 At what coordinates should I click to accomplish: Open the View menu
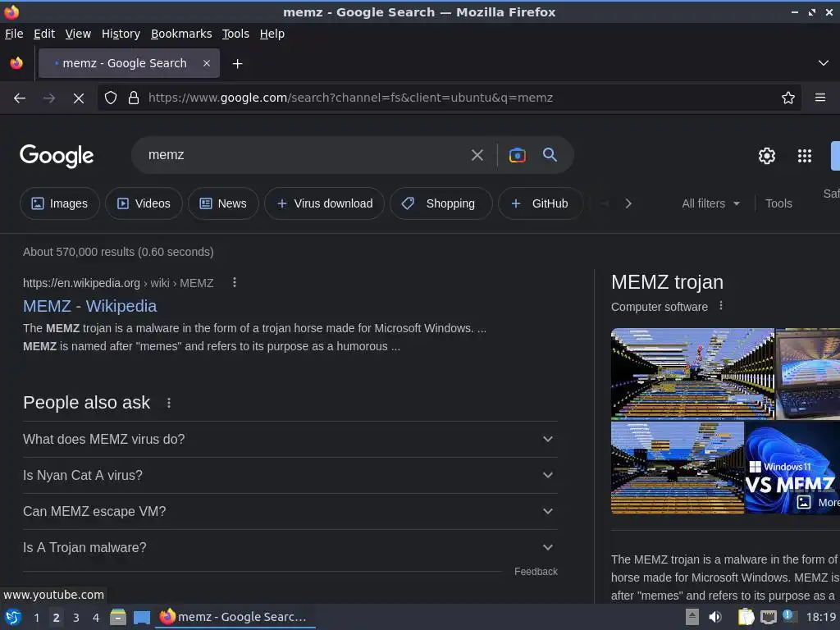pyautogui.click(x=78, y=34)
